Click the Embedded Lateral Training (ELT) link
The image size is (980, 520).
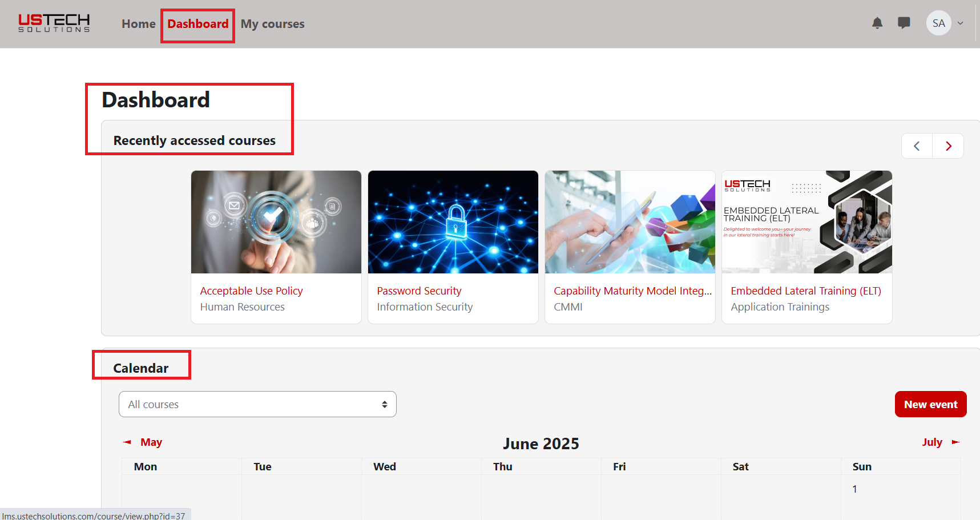click(806, 291)
